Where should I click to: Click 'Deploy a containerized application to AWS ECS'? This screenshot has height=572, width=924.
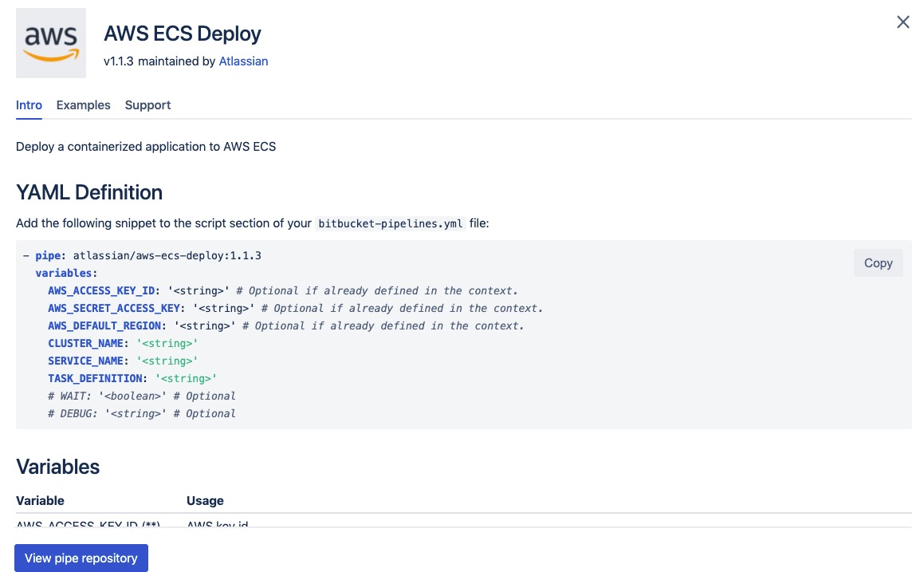[x=146, y=146]
